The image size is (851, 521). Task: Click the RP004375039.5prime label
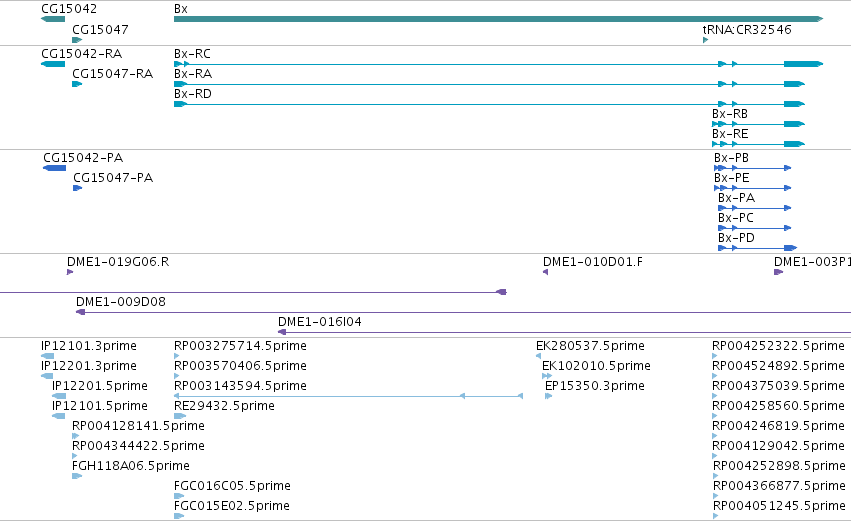(778, 386)
